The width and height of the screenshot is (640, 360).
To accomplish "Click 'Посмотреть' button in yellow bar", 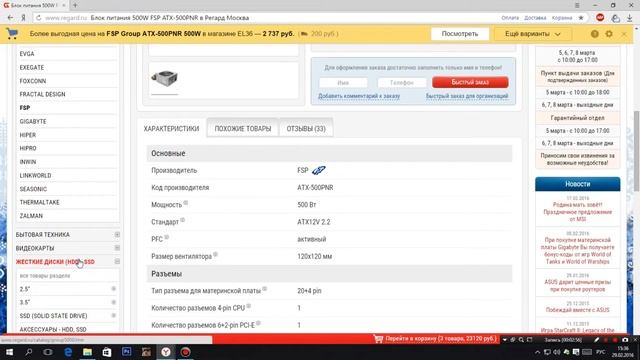I will pyautogui.click(x=460, y=34).
